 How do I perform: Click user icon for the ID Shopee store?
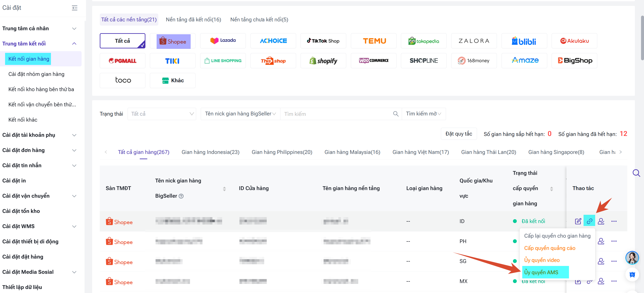click(x=601, y=221)
